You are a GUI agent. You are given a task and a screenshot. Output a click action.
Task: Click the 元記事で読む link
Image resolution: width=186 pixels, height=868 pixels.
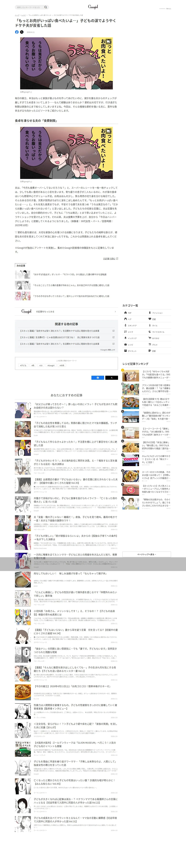coord(109,259)
